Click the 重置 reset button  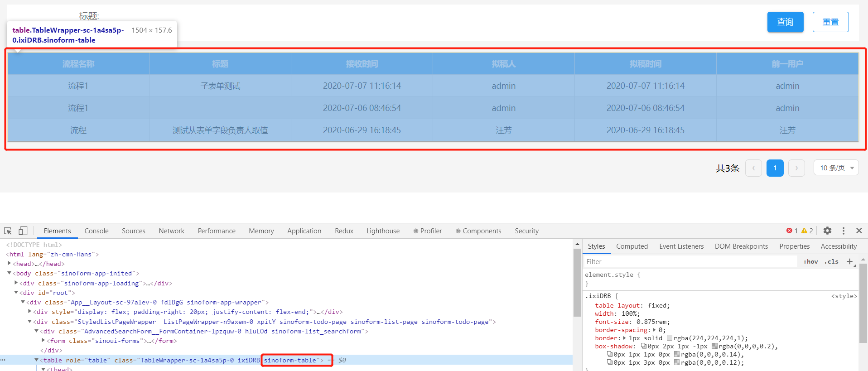[x=831, y=22]
